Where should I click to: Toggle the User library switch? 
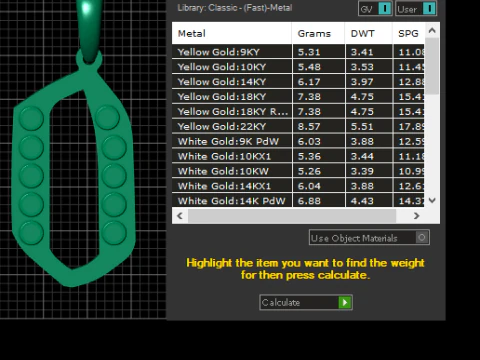[416, 9]
